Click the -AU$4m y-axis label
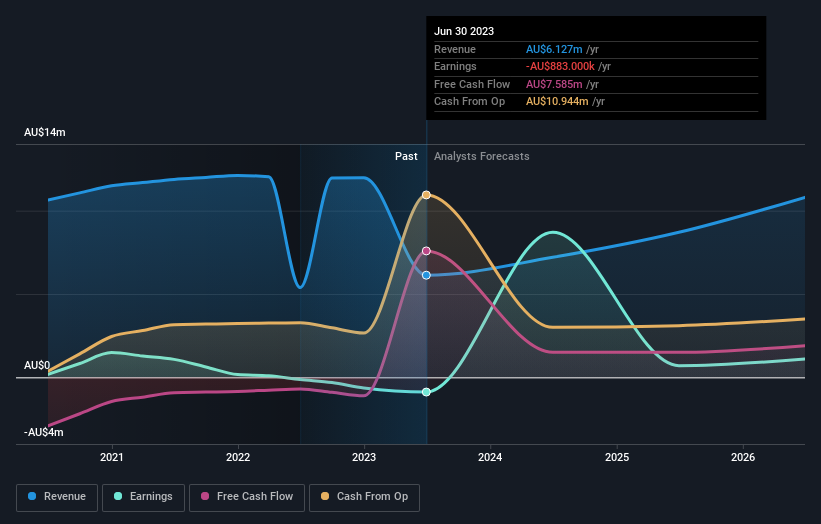Viewport: 821px width, 524px height. click(x=43, y=432)
